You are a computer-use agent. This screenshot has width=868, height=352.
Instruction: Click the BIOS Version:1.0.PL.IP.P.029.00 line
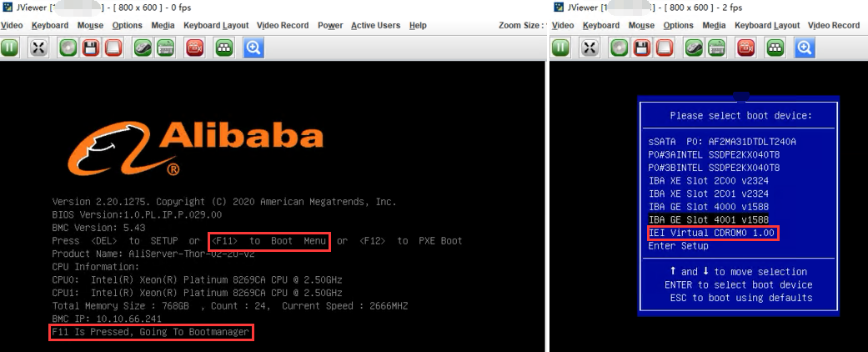tap(137, 214)
